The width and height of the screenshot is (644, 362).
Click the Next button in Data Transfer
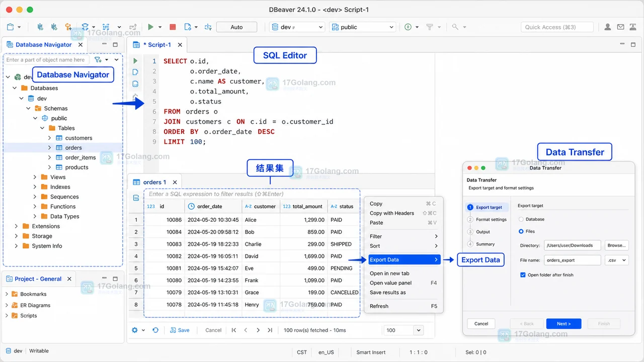(x=563, y=324)
